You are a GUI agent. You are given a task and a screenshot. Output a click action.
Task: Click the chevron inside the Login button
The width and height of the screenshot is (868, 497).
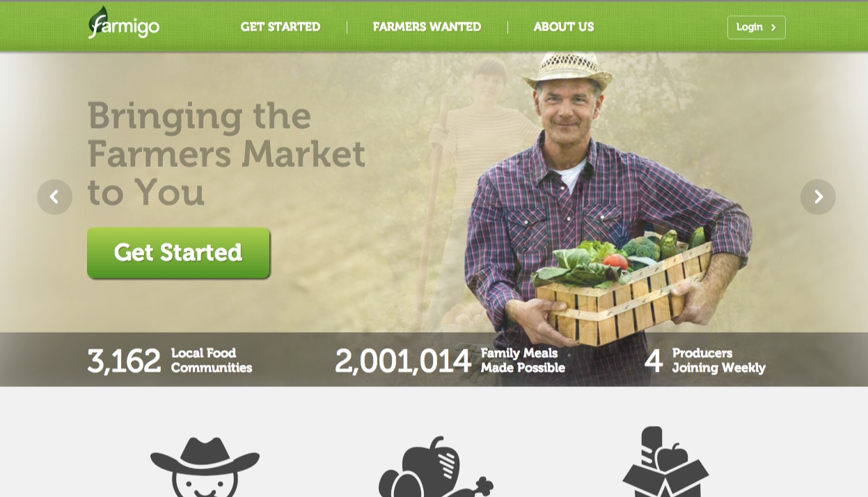(773, 28)
